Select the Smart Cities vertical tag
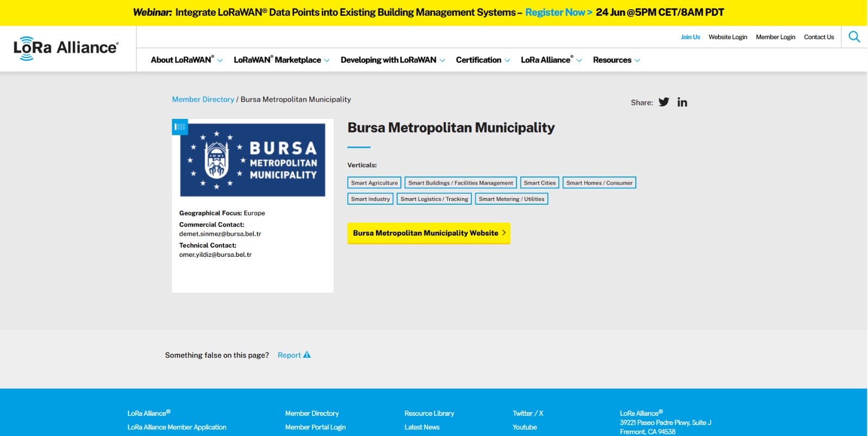This screenshot has height=436, width=868. [539, 183]
